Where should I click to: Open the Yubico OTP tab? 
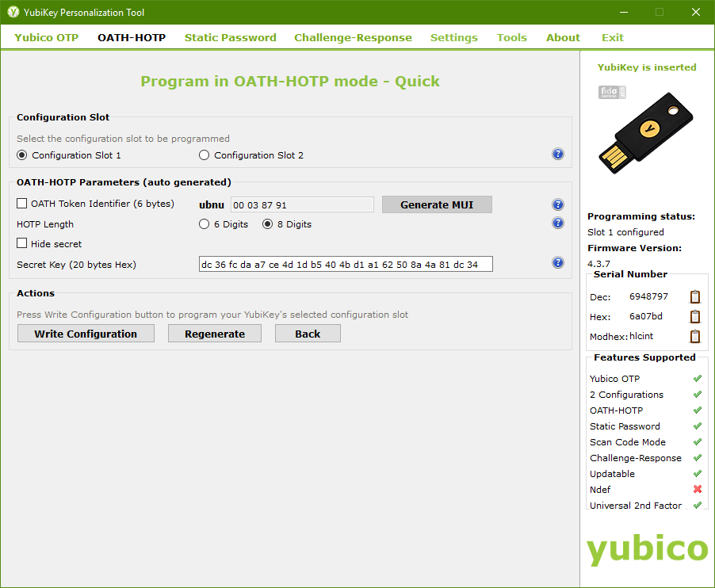46,37
